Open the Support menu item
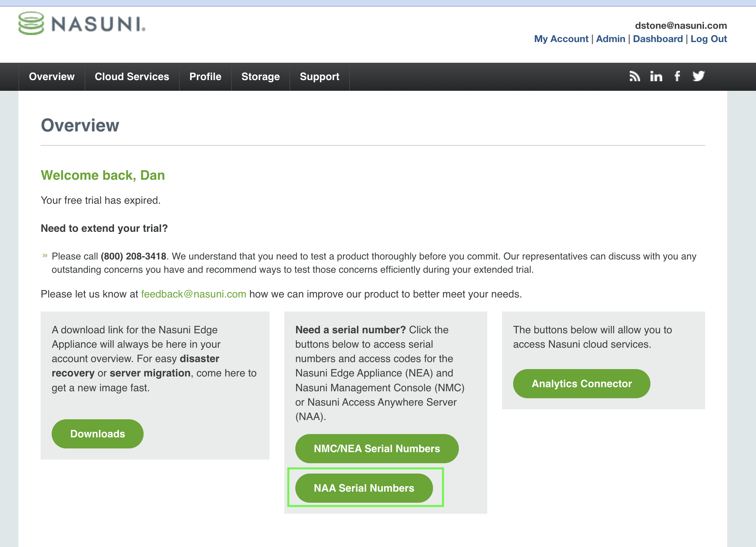The height and width of the screenshot is (547, 756). tap(319, 76)
